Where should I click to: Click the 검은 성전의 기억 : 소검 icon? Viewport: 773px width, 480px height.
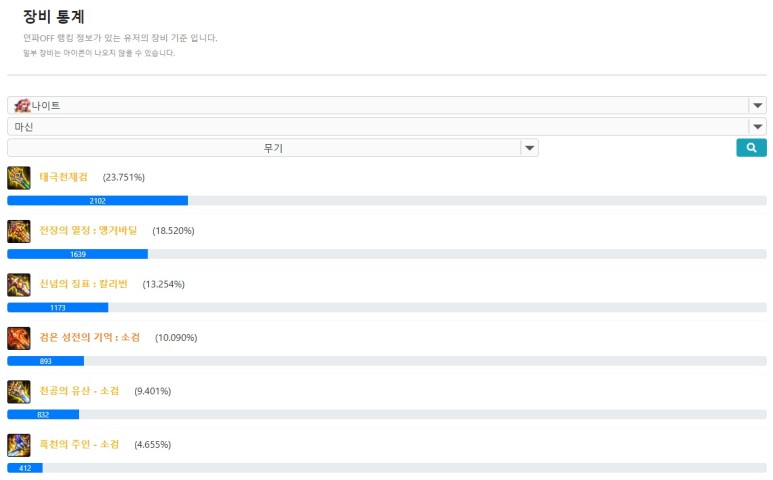[x=18, y=338]
